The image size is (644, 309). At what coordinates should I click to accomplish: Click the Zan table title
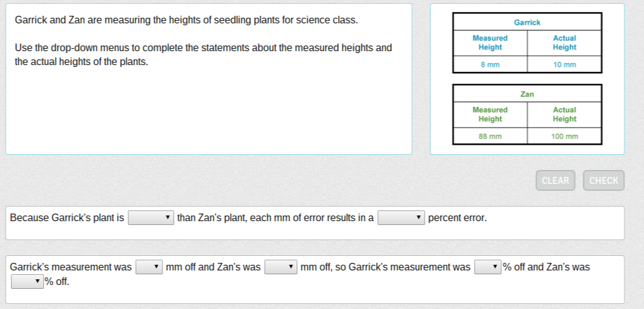point(527,94)
